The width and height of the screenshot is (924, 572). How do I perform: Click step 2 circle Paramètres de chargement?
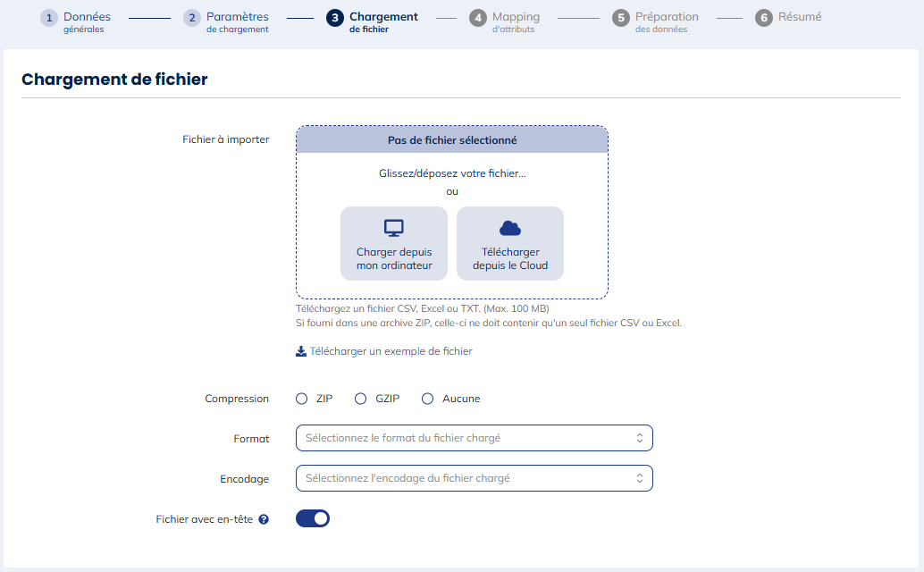pos(192,18)
